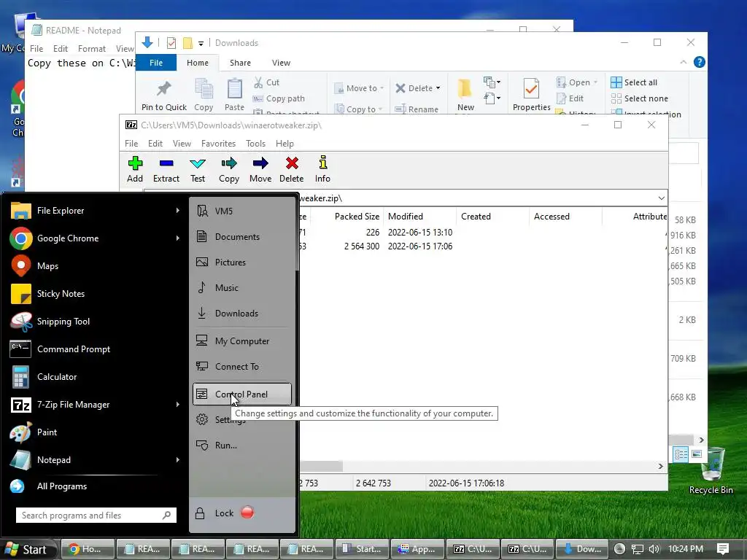The height and width of the screenshot is (560, 747).
Task: Click the Copy arrow icon in 7-Zip
Action: [x=228, y=169]
